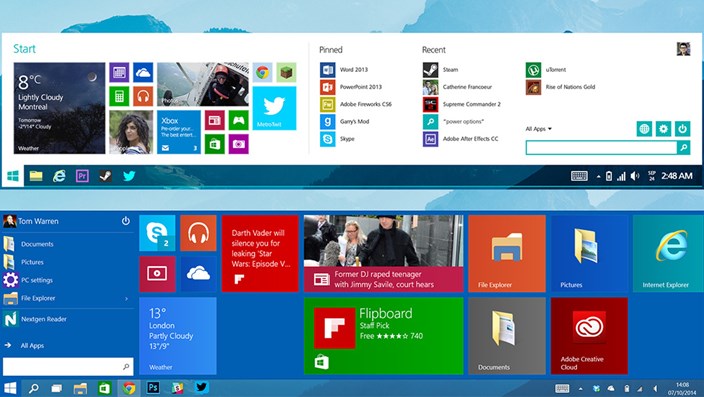Open Steam in the Recent list
704x397 pixels.
coord(440,70)
